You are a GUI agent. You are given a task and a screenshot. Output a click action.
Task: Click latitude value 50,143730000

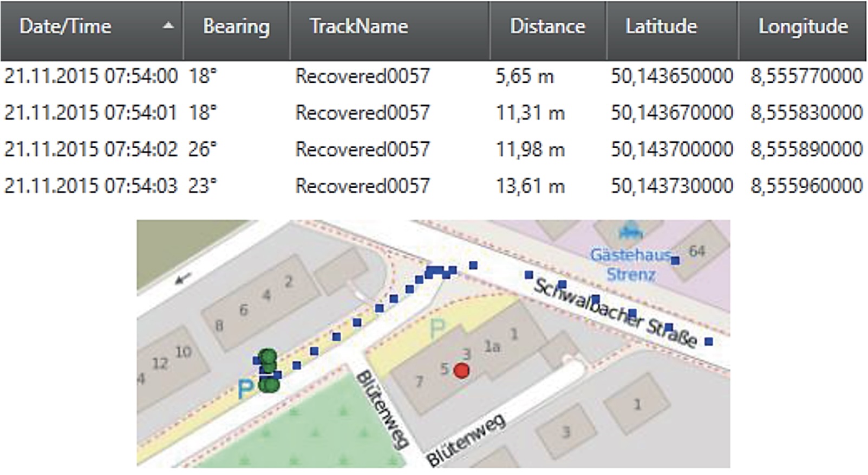672,186
